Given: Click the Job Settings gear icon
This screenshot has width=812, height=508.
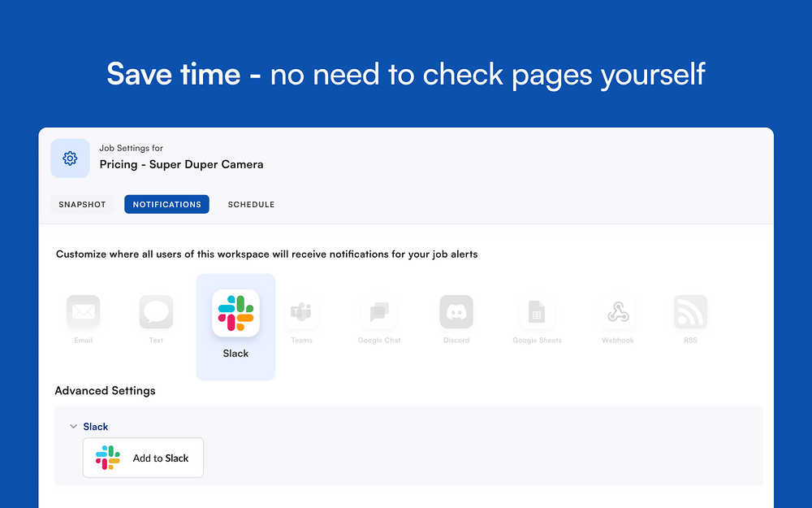Looking at the screenshot, I should (x=70, y=158).
